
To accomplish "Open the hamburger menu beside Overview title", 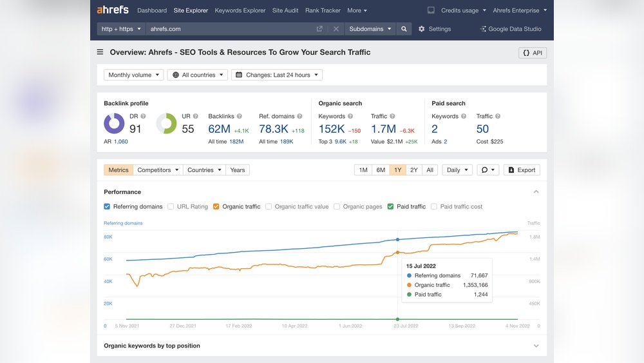I will (x=100, y=52).
